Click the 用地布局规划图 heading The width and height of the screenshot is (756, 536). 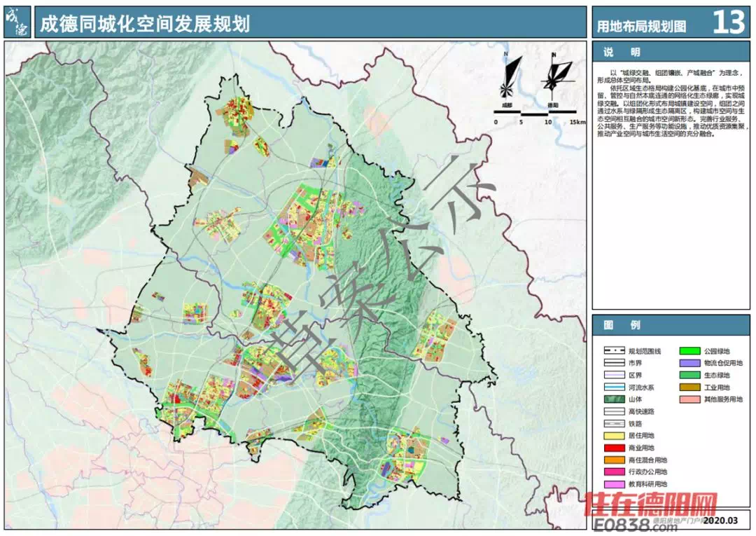(641, 26)
